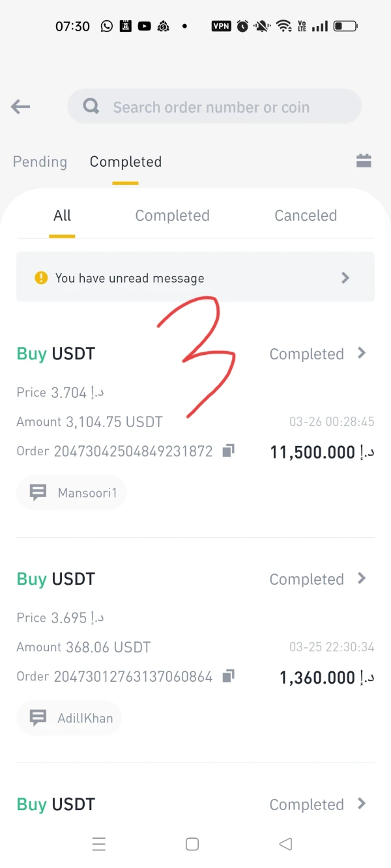This screenshot has height=868, width=391.
Task: Tap the Android recent apps button
Action: [99, 844]
